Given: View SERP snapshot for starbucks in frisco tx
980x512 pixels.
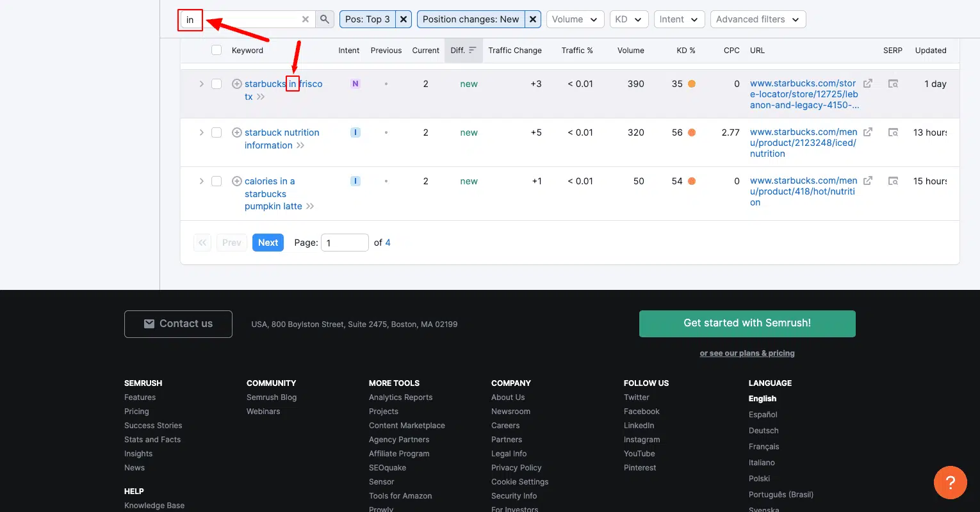Looking at the screenshot, I should coord(893,84).
